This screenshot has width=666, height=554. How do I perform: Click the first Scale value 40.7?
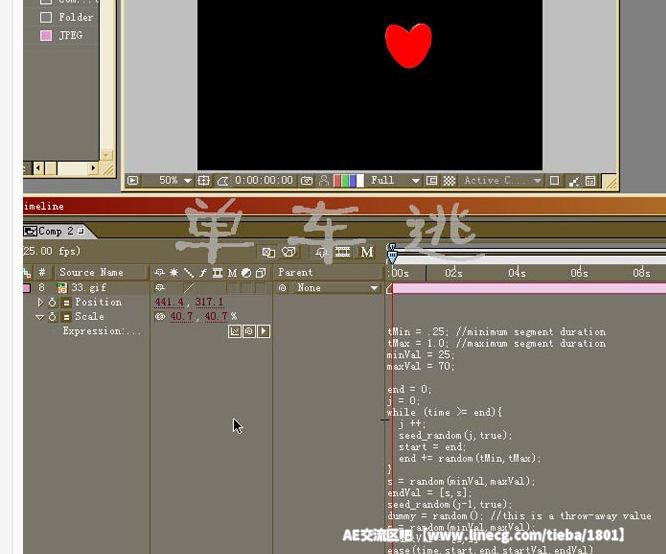pyautogui.click(x=181, y=317)
